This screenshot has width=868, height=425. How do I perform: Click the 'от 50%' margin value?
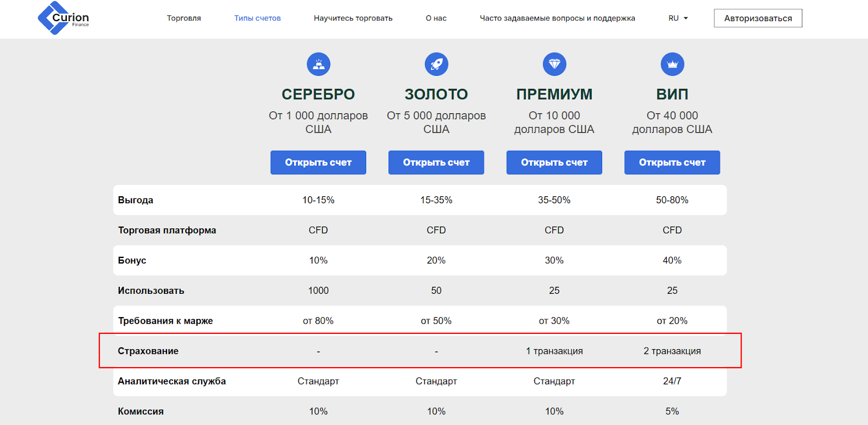pyautogui.click(x=436, y=321)
